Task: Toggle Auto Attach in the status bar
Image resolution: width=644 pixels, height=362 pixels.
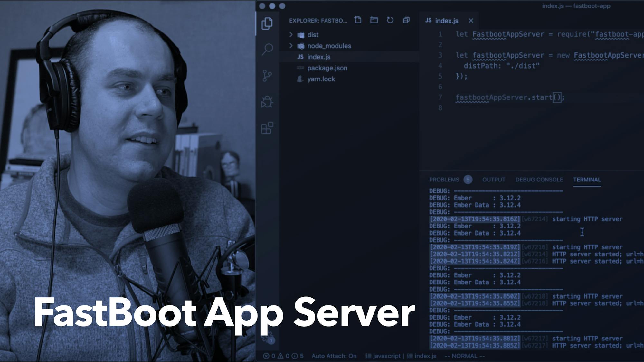Action: (x=334, y=356)
